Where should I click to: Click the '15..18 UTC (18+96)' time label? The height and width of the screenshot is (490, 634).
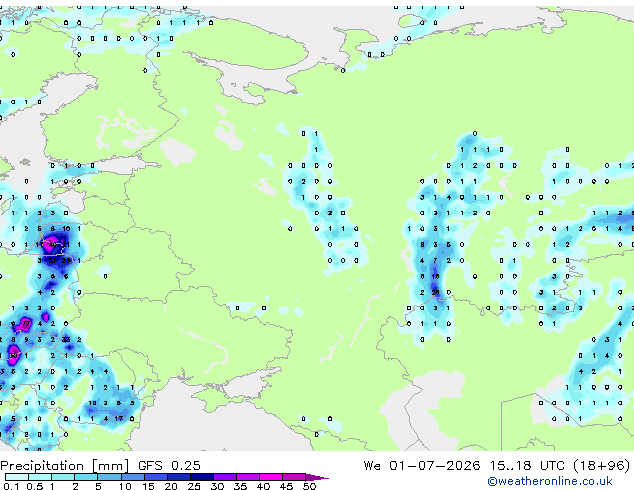click(x=560, y=465)
